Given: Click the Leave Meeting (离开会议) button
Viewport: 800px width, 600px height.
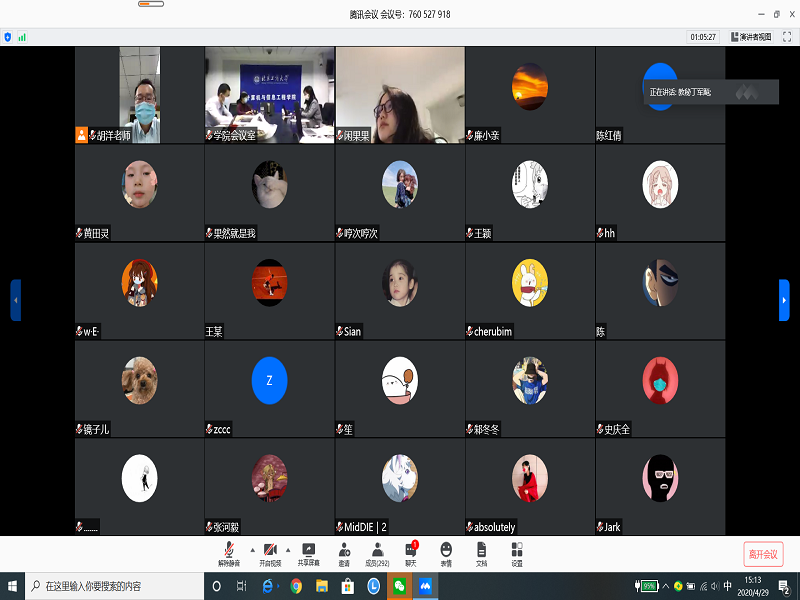Looking at the screenshot, I should pyautogui.click(x=762, y=554).
